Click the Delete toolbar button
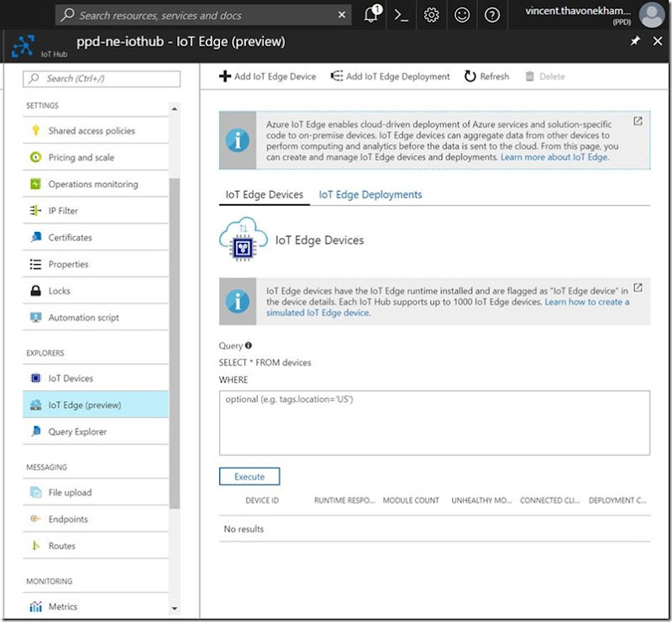The width and height of the screenshot is (672, 622). [545, 76]
